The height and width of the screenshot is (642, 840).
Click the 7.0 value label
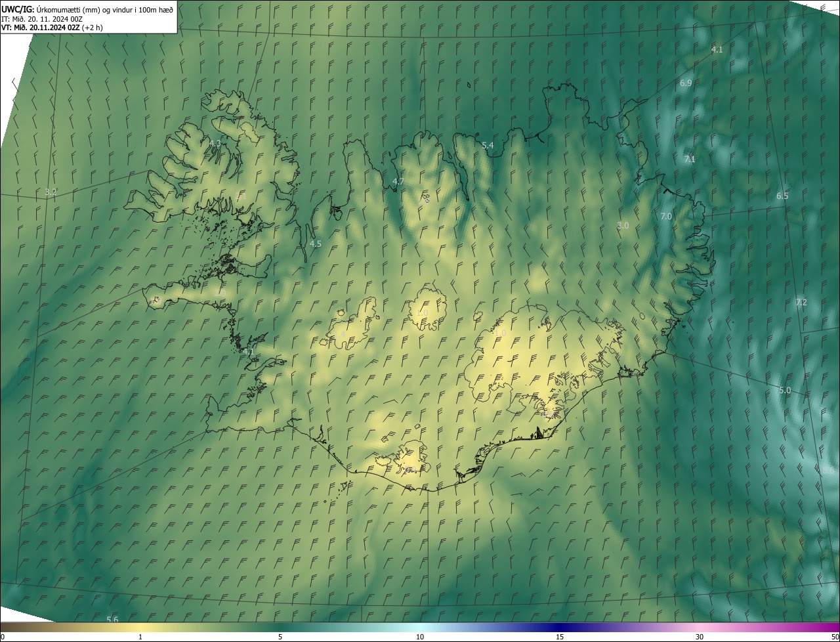click(666, 217)
